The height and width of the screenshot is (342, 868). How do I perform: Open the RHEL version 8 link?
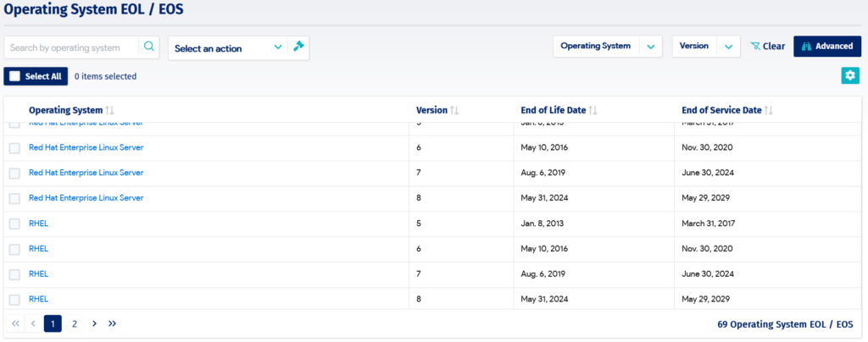click(x=38, y=299)
